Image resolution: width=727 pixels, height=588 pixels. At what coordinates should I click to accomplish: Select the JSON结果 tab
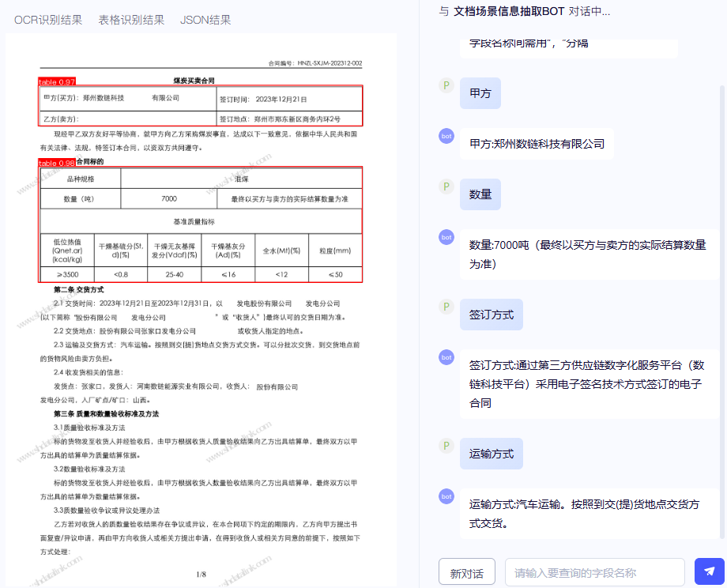tap(205, 20)
